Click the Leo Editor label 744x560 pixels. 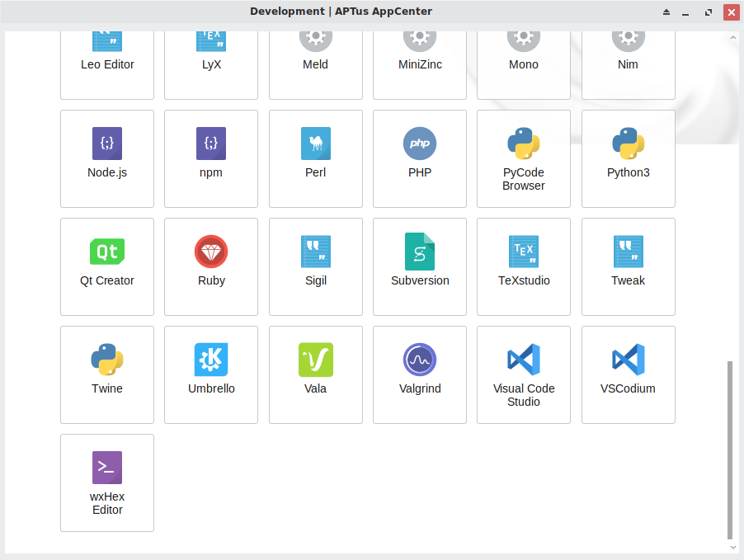pyautogui.click(x=107, y=64)
